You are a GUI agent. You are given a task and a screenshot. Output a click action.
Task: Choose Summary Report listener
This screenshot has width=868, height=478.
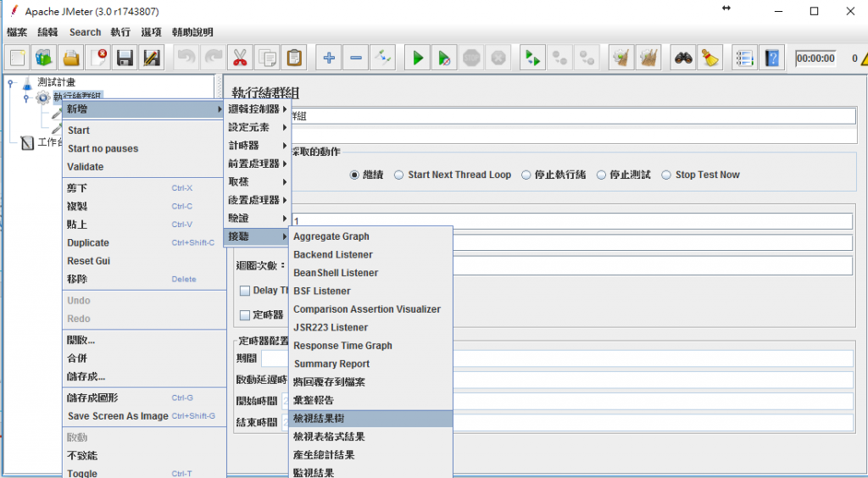(x=371, y=364)
